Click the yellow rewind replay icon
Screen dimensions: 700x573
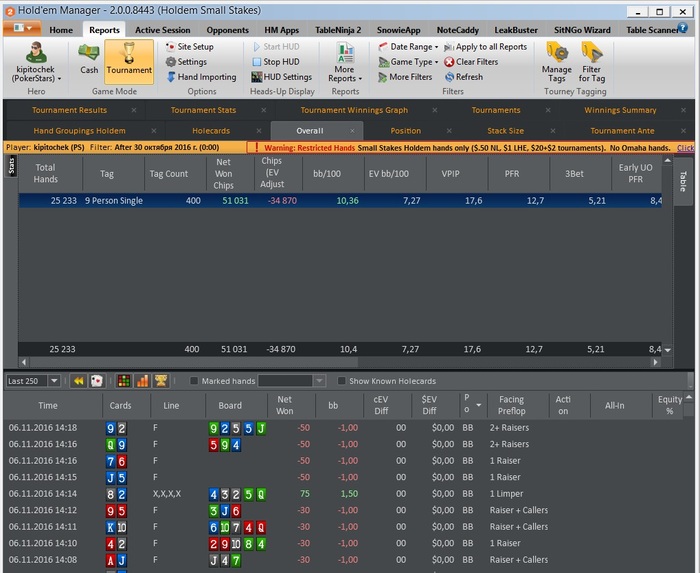click(79, 381)
